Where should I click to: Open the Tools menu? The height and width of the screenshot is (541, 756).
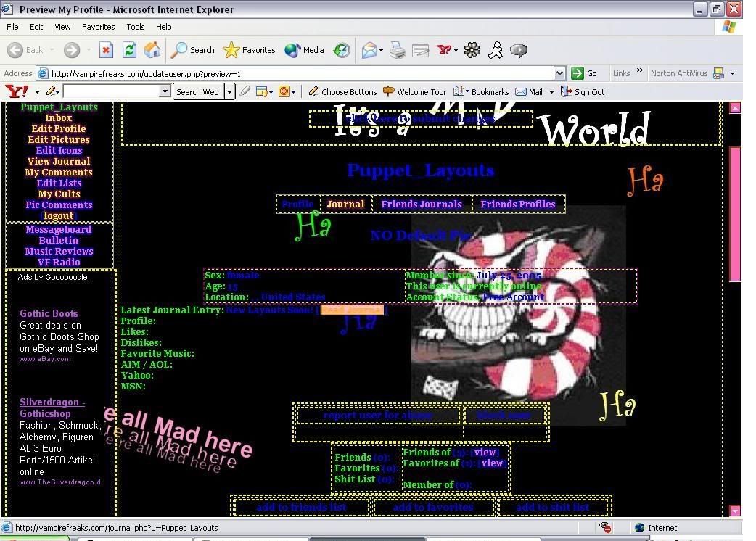coord(136,27)
